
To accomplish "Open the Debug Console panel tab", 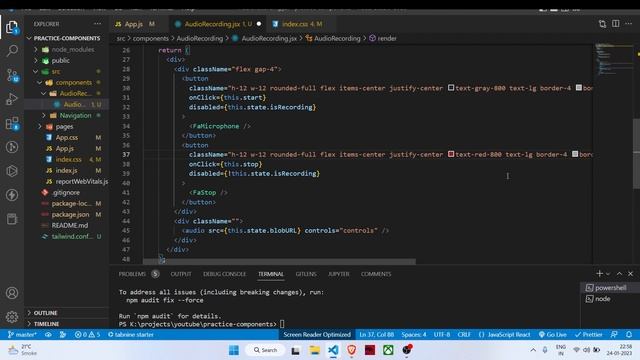I will pos(224,274).
